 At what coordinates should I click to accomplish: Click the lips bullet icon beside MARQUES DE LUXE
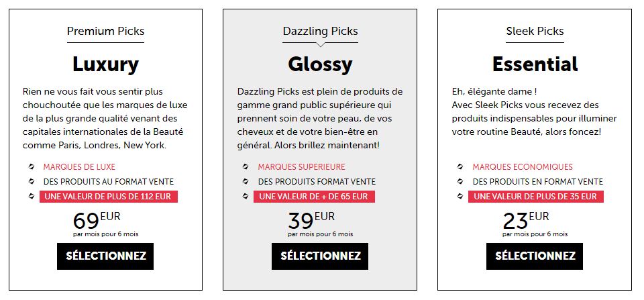pyautogui.click(x=32, y=167)
